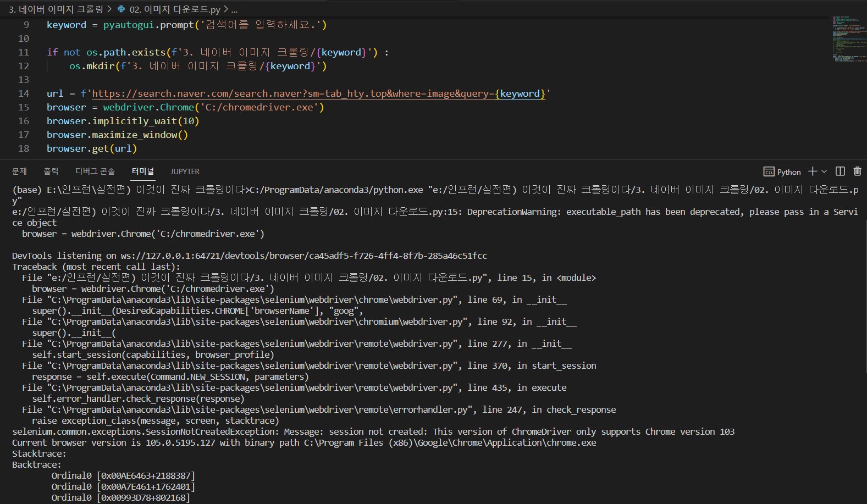This screenshot has height=504, width=867.
Task: Open the new terminal launch profile dropdown
Action: point(824,171)
